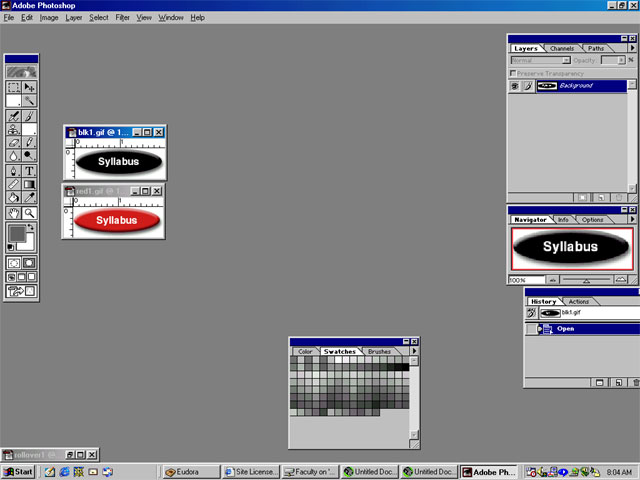Select the Type tool in the toolbox

click(29, 171)
